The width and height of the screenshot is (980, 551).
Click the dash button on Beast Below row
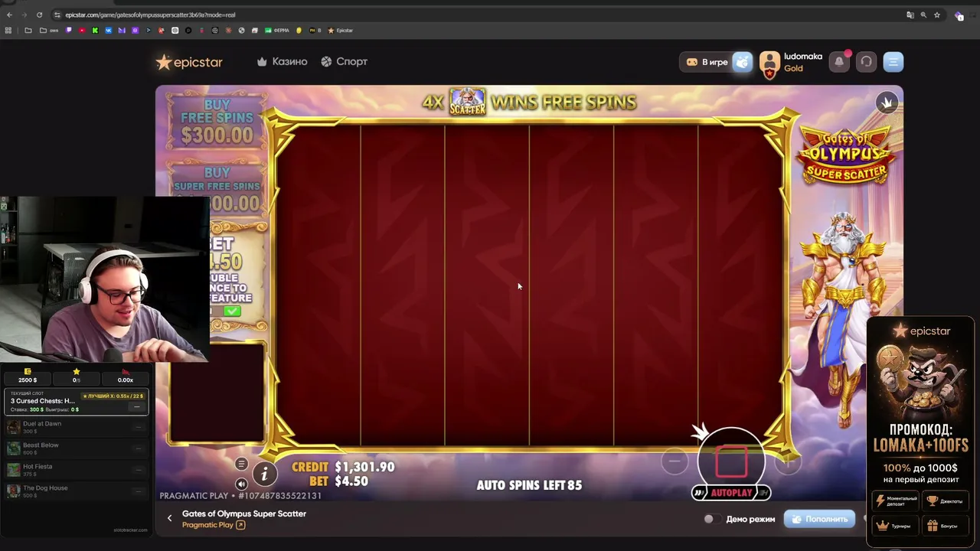pos(138,448)
